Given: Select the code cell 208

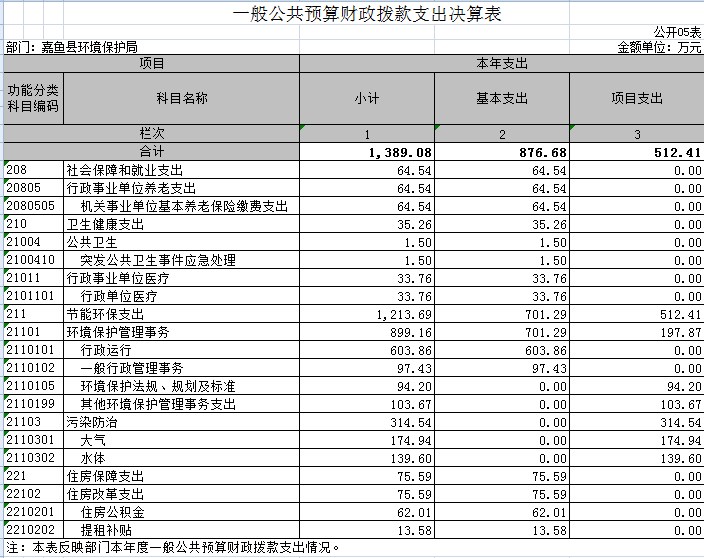Looking at the screenshot, I should tap(34, 170).
